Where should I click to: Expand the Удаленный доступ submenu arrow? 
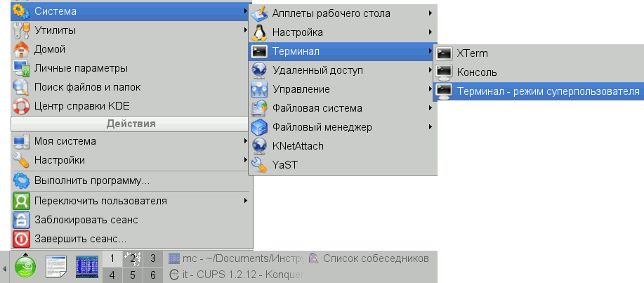[x=430, y=70]
